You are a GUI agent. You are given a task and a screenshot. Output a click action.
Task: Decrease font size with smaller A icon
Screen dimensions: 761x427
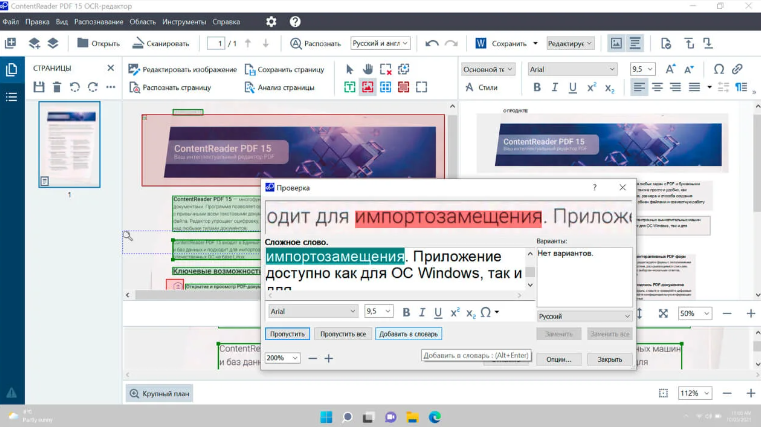pyautogui.click(x=689, y=69)
